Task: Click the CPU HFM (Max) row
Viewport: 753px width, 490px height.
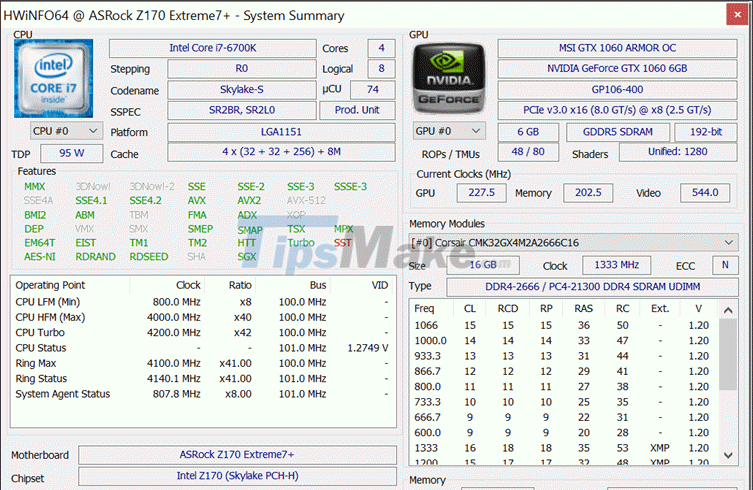Action: click(203, 318)
